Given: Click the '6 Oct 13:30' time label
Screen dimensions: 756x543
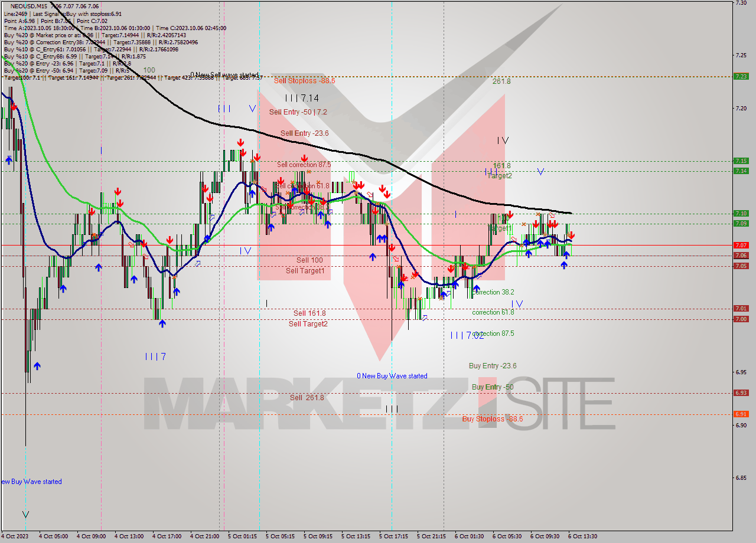Looking at the screenshot, I should 582,537.
